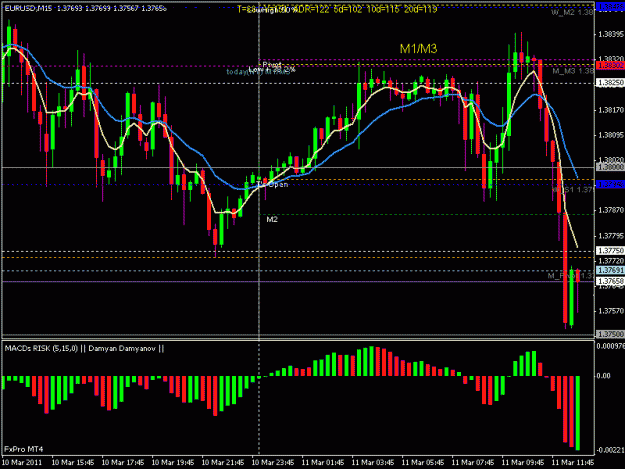The height and width of the screenshot is (469, 625).
Task: Click the white 1.37750 price tag
Action: (x=610, y=251)
